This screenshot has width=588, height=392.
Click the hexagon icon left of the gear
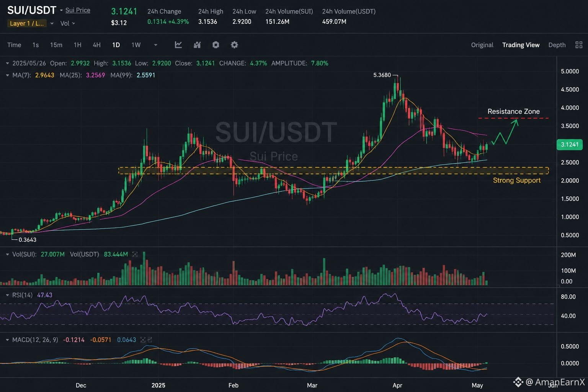pyautogui.click(x=216, y=45)
